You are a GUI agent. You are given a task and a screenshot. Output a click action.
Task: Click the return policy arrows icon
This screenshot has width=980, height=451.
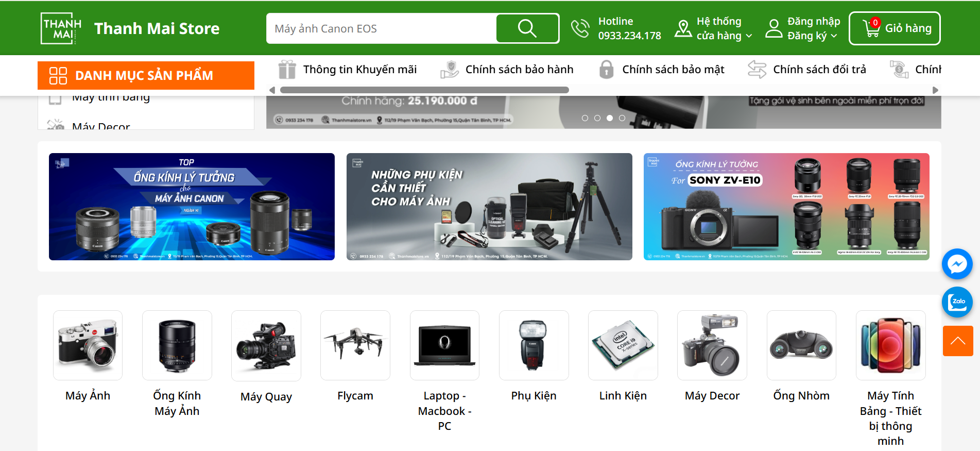757,69
